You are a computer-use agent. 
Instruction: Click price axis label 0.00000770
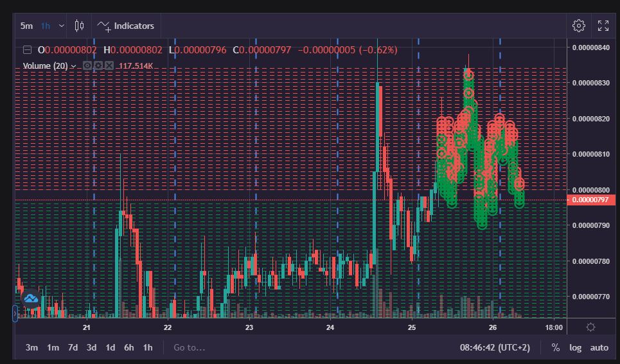pos(590,297)
